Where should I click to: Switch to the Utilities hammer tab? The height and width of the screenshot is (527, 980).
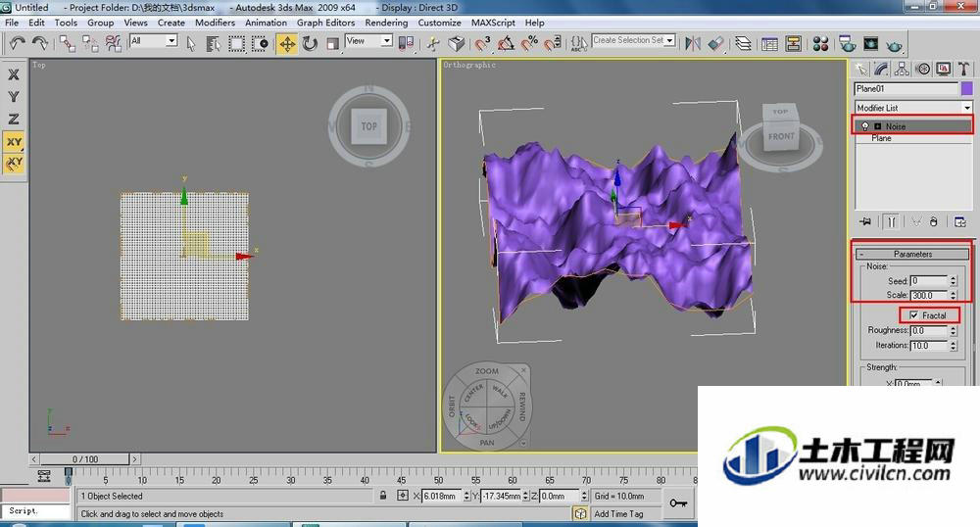[963, 69]
